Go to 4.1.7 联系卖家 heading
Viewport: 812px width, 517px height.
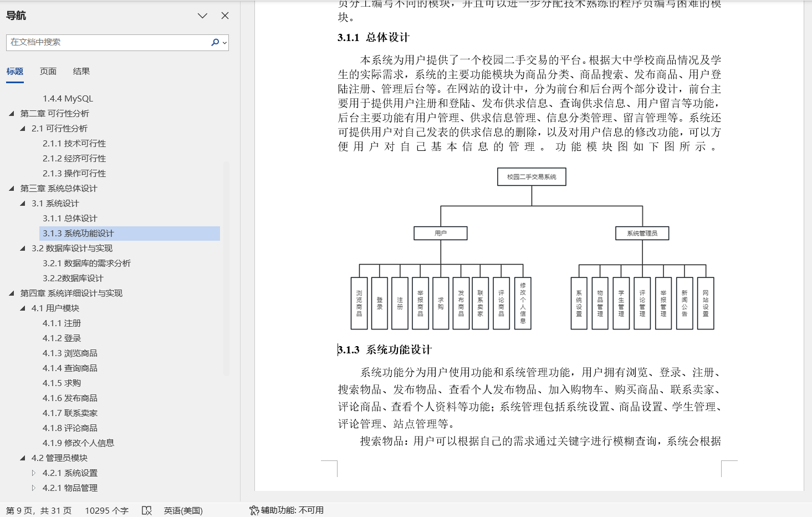coord(70,413)
